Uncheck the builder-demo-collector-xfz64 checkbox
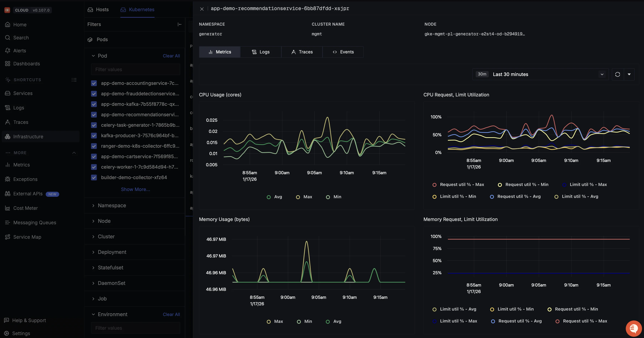Screen dimensions: 644x338 coord(94,177)
